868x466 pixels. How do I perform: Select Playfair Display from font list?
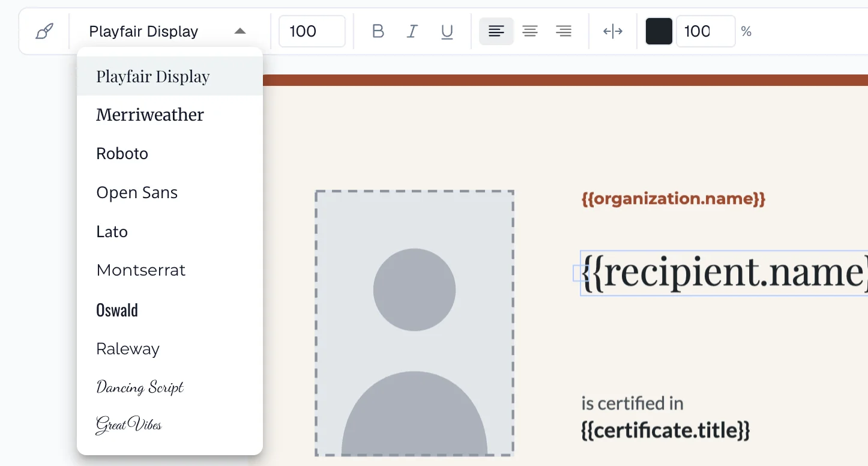(x=170, y=76)
